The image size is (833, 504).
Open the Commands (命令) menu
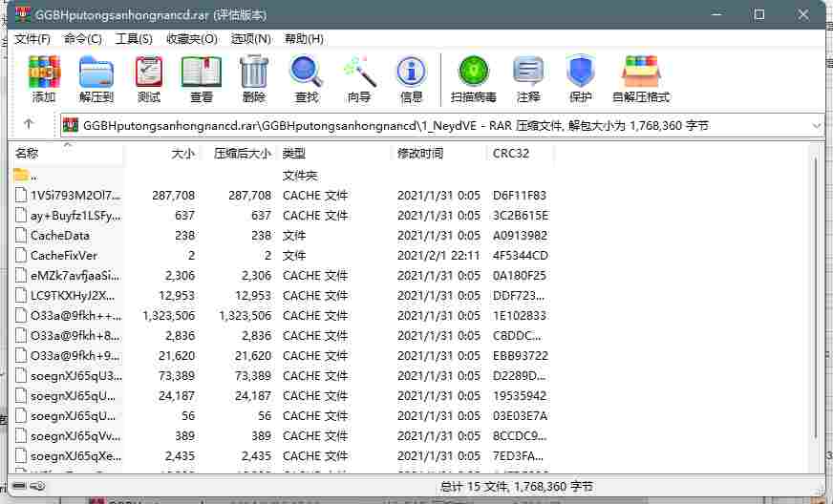tap(83, 39)
